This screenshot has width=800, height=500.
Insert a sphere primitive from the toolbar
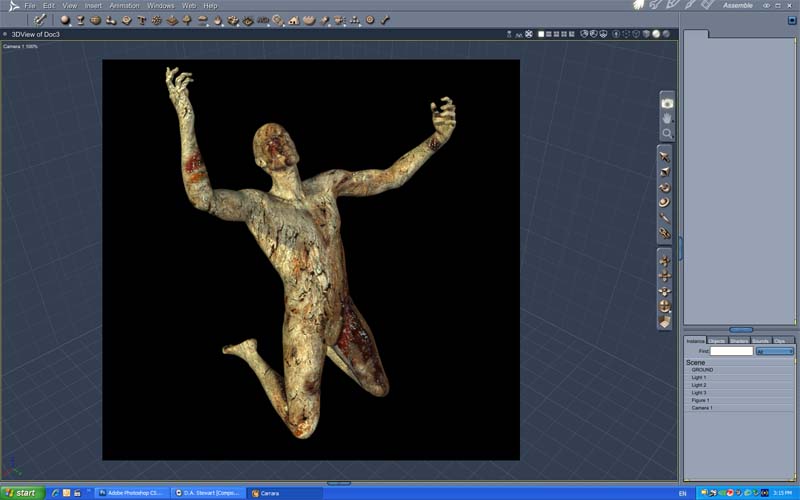coord(65,20)
